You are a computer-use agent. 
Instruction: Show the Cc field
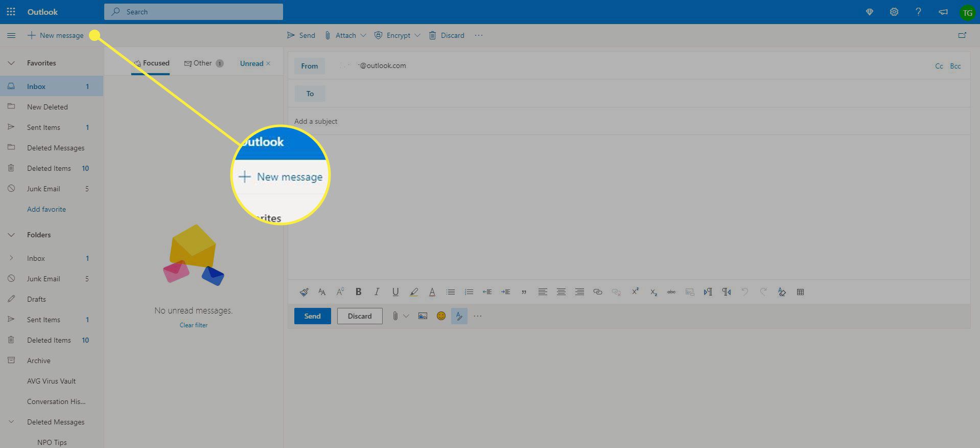coord(939,66)
